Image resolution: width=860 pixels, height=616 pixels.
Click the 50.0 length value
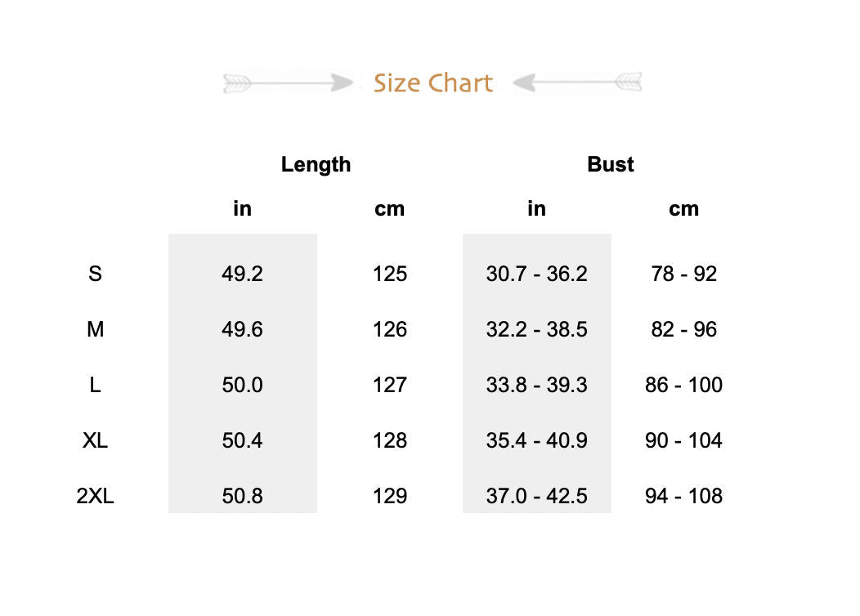click(242, 385)
